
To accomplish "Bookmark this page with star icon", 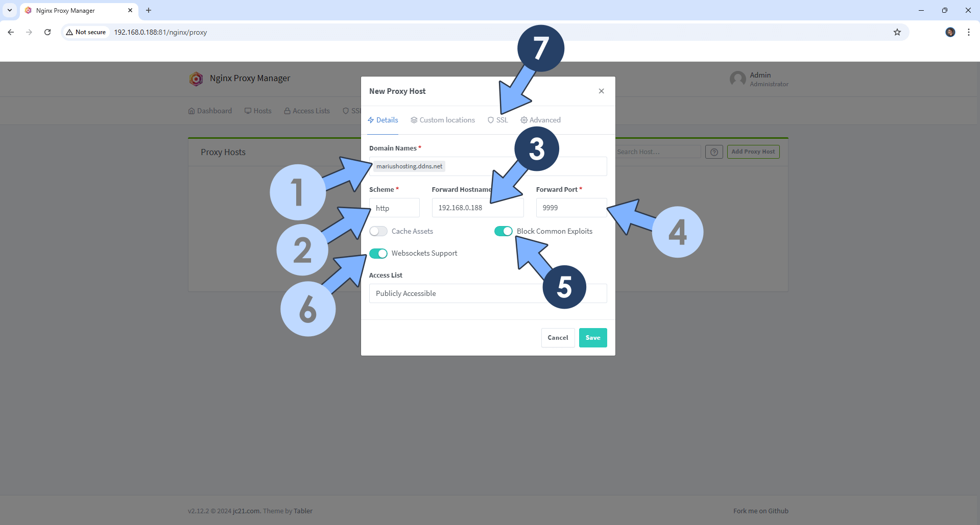I will [897, 32].
